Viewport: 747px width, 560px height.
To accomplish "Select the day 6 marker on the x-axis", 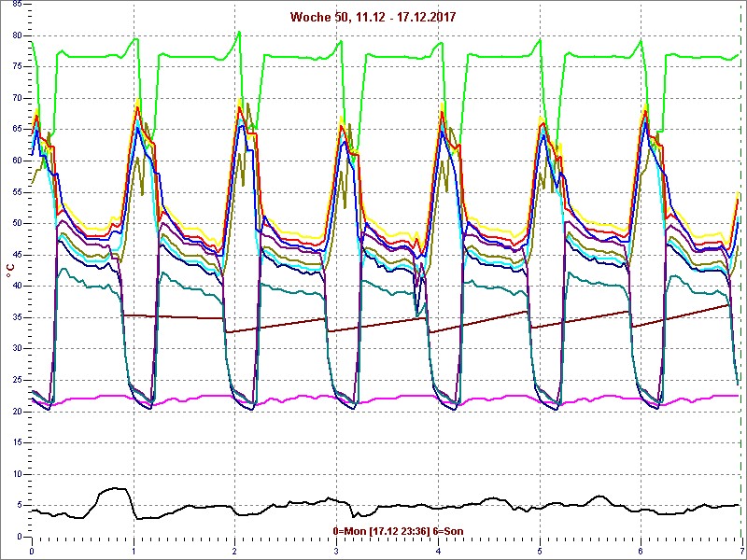I will coord(641,552).
